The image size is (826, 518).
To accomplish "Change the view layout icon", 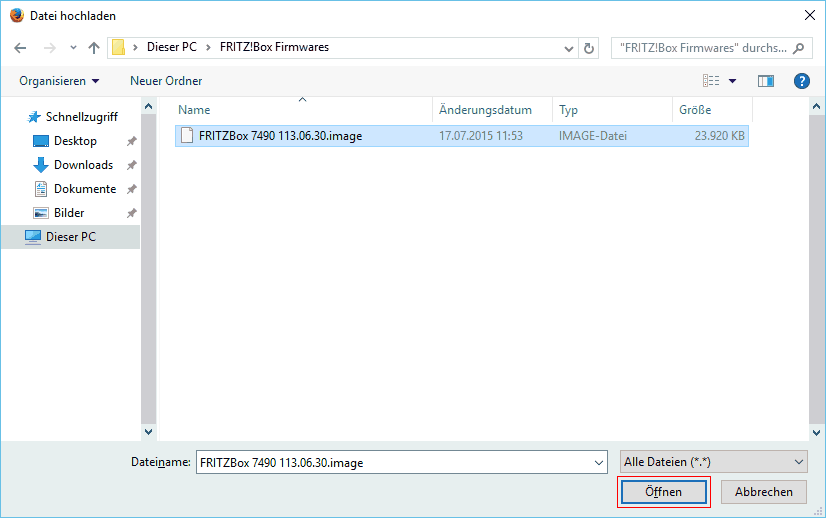I will click(711, 81).
